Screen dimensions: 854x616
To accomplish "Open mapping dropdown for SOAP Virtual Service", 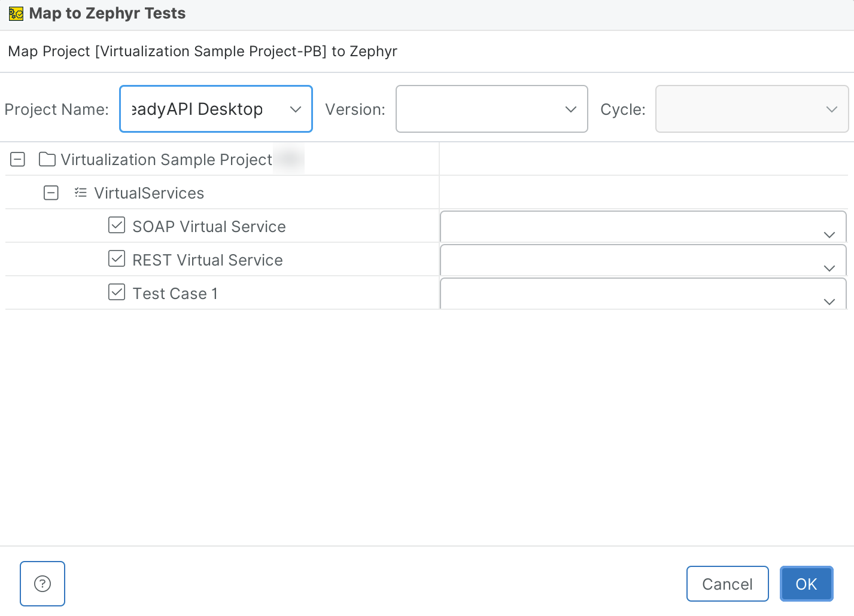I will click(643, 227).
